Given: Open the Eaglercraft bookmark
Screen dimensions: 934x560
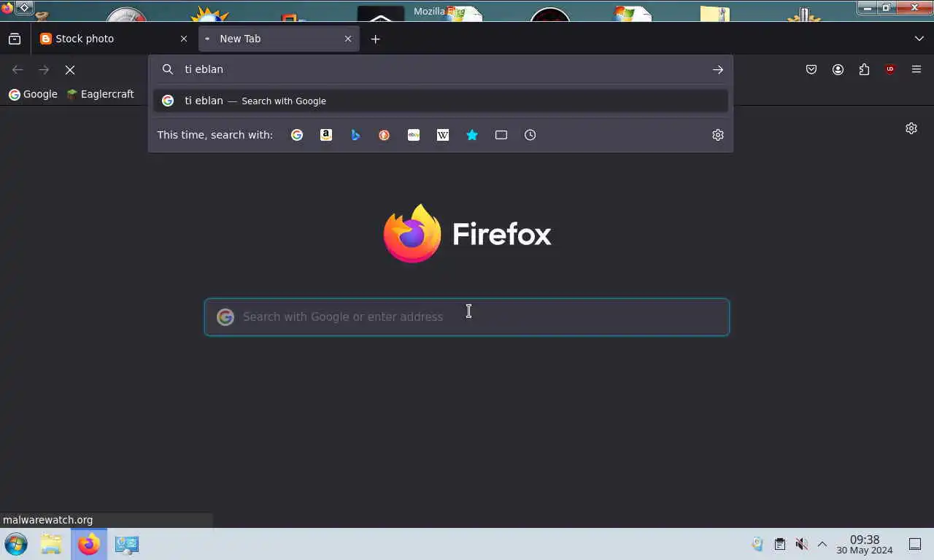Looking at the screenshot, I should point(100,94).
